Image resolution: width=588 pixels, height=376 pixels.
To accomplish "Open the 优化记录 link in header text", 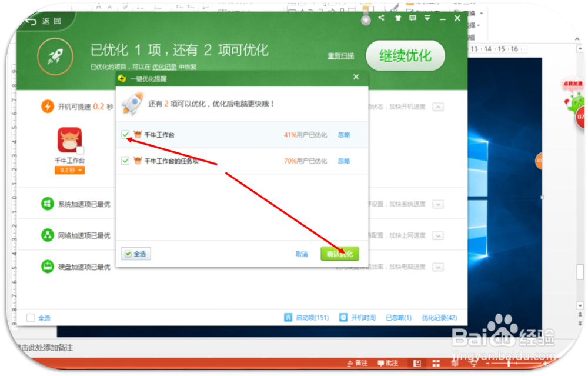I will pyautogui.click(x=164, y=67).
